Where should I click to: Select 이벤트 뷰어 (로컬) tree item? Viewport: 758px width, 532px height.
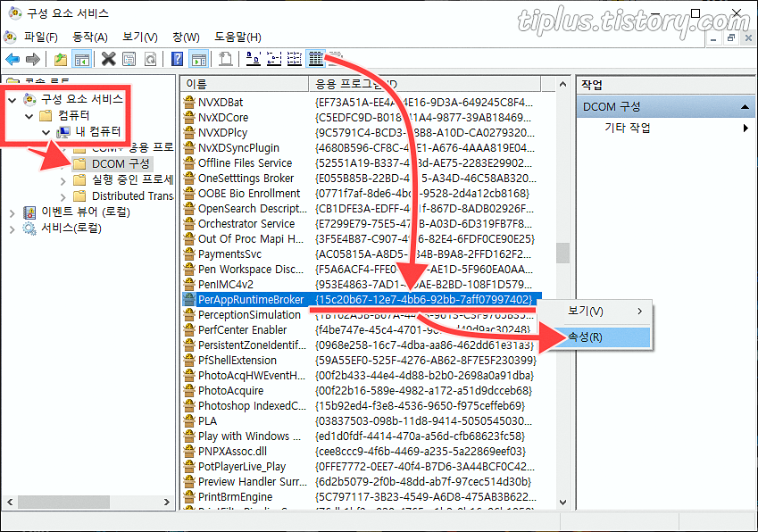[x=86, y=212]
